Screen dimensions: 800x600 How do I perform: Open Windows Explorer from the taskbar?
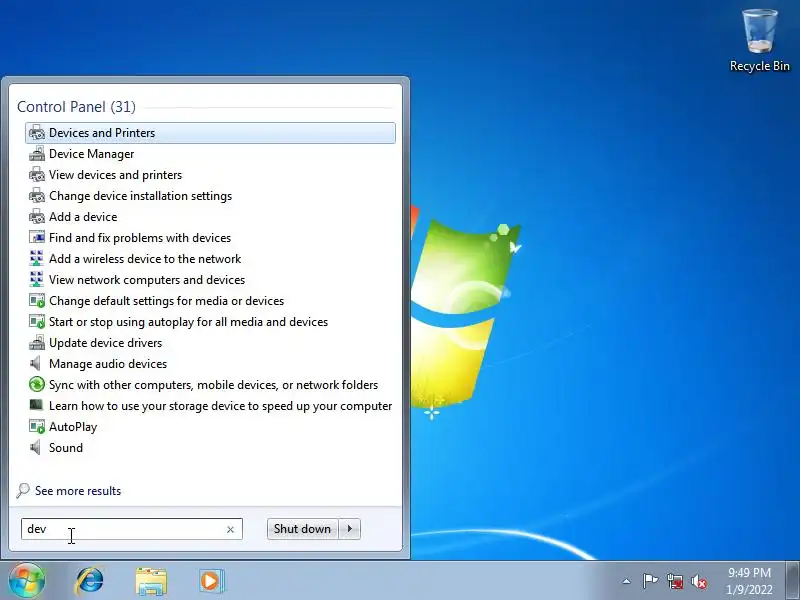[151, 581]
